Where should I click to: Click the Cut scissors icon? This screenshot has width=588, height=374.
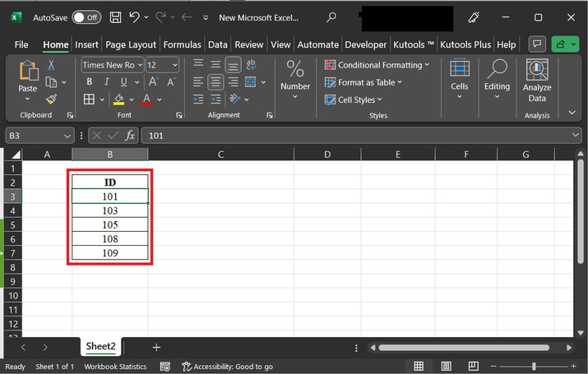click(x=51, y=65)
